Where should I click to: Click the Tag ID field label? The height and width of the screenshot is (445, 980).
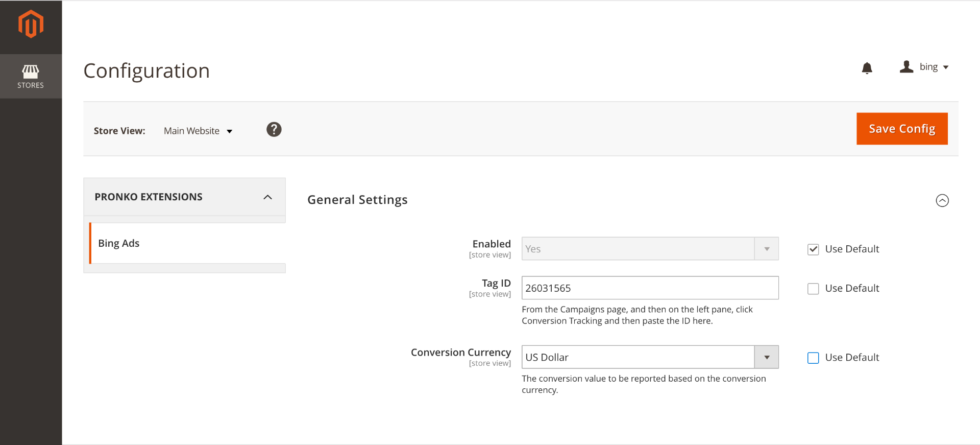(x=496, y=283)
